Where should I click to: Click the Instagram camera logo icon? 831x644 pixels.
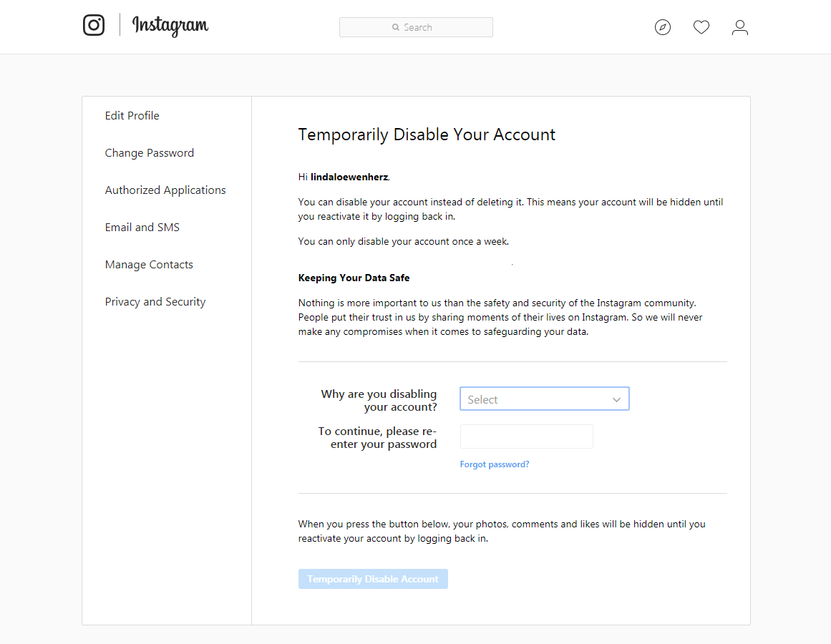(94, 25)
